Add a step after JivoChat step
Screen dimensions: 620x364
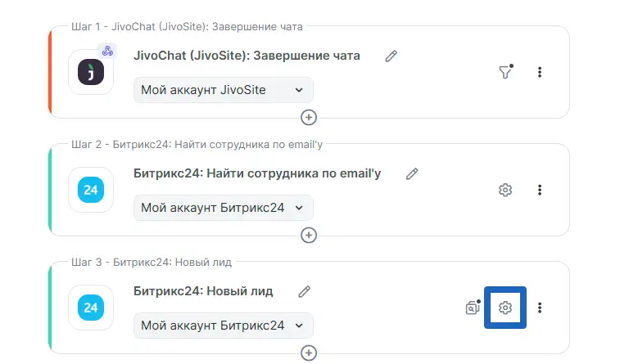point(309,117)
